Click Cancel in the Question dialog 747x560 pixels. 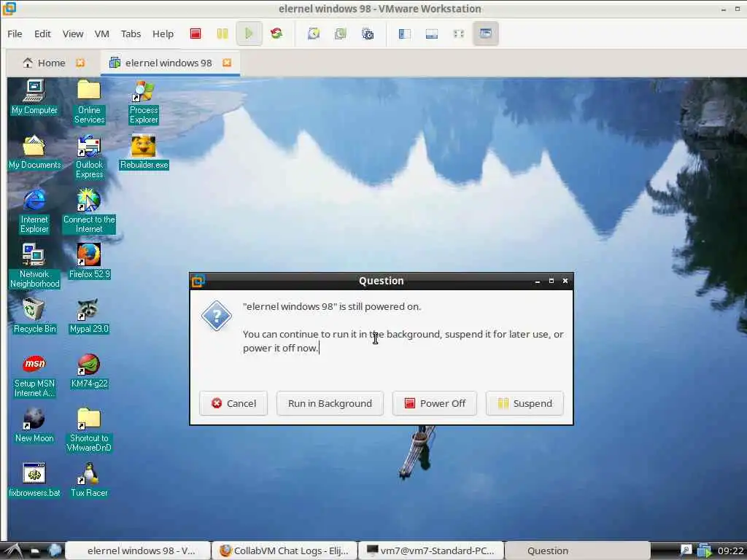point(233,403)
